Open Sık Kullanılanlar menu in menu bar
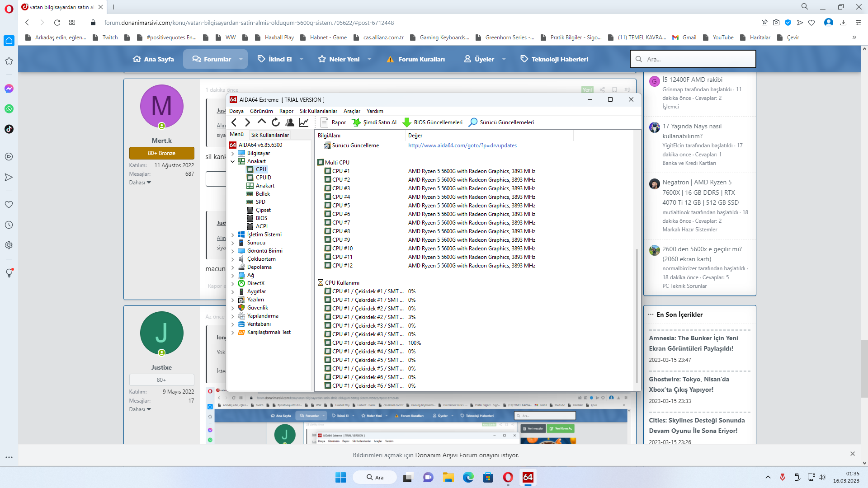The image size is (868, 488). tap(318, 111)
